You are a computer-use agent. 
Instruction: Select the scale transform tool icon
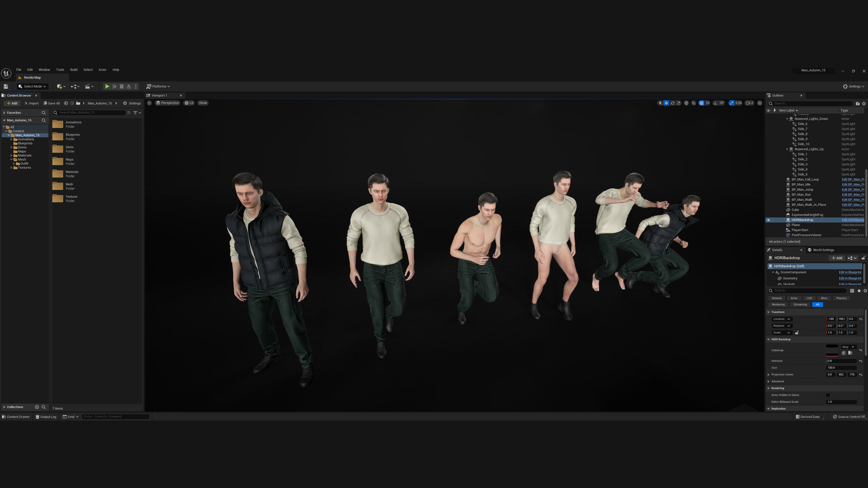pos(679,103)
